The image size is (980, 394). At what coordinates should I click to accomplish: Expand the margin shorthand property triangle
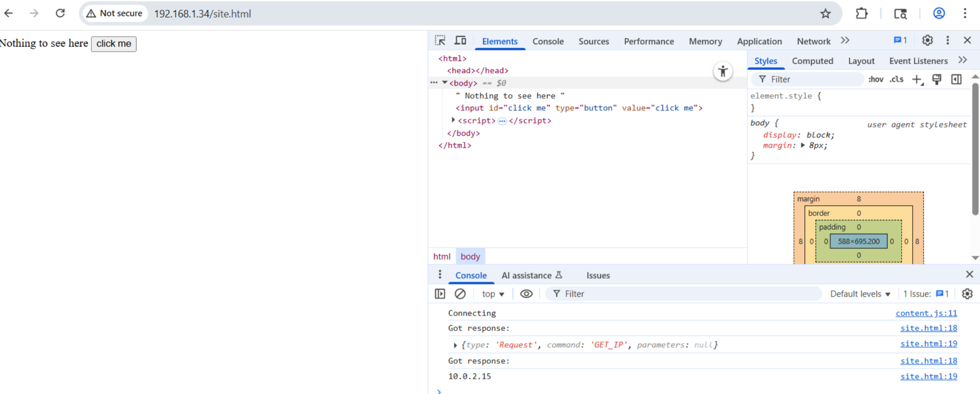click(803, 145)
